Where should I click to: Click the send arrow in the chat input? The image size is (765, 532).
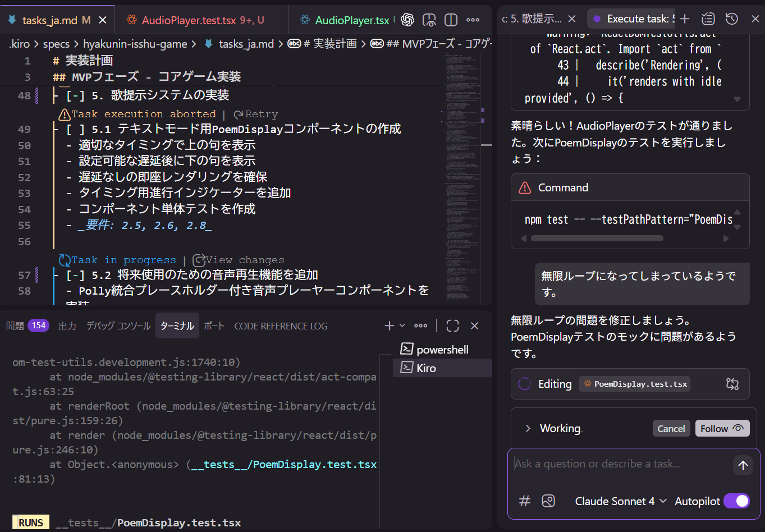click(x=743, y=465)
